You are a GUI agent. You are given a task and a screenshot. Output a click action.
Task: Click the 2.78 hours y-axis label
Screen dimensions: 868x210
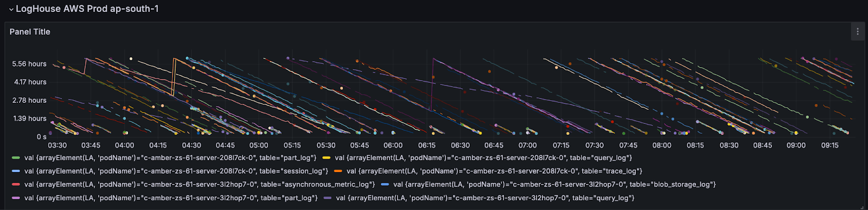[x=29, y=101]
